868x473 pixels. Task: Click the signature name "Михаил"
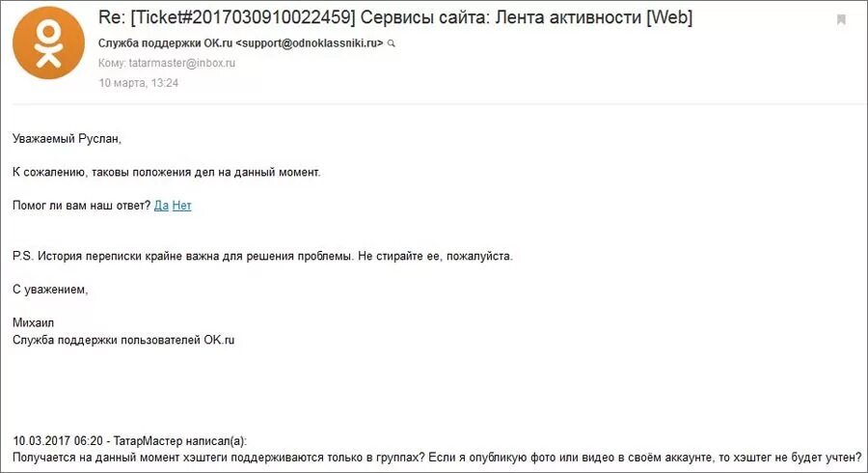33,321
